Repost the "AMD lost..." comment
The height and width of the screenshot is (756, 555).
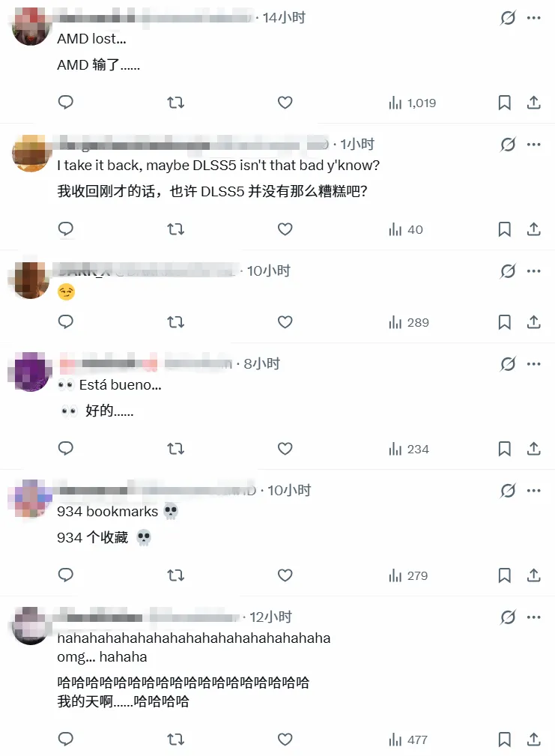click(x=175, y=102)
